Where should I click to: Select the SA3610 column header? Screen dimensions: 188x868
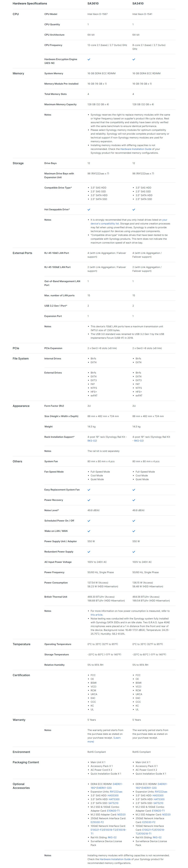pyautogui.click(x=93, y=3)
